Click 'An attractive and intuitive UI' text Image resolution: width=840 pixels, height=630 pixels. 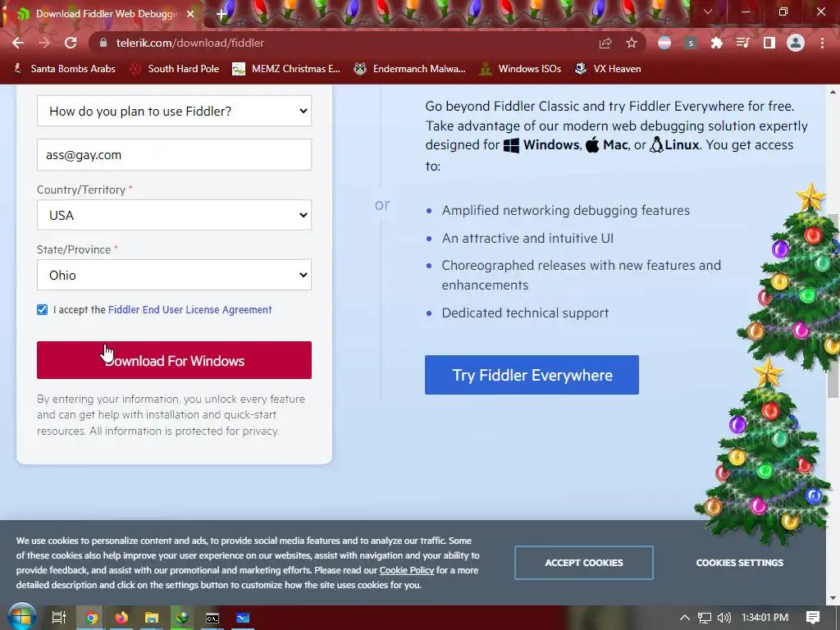coord(527,238)
